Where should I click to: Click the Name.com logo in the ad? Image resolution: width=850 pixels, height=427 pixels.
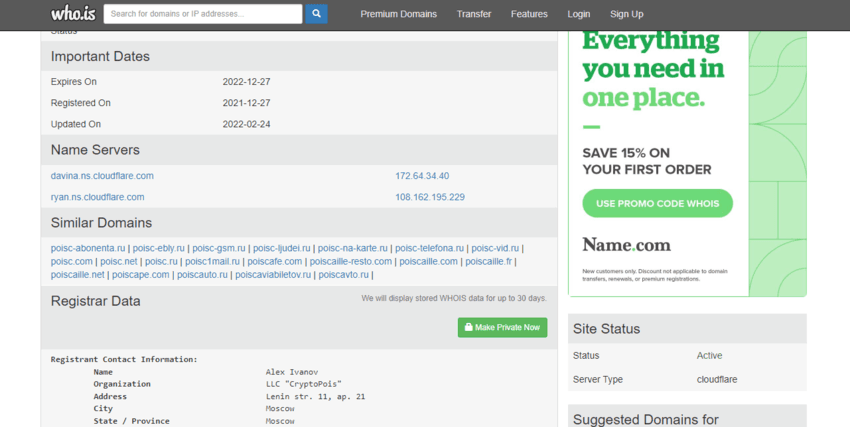pyautogui.click(x=626, y=245)
